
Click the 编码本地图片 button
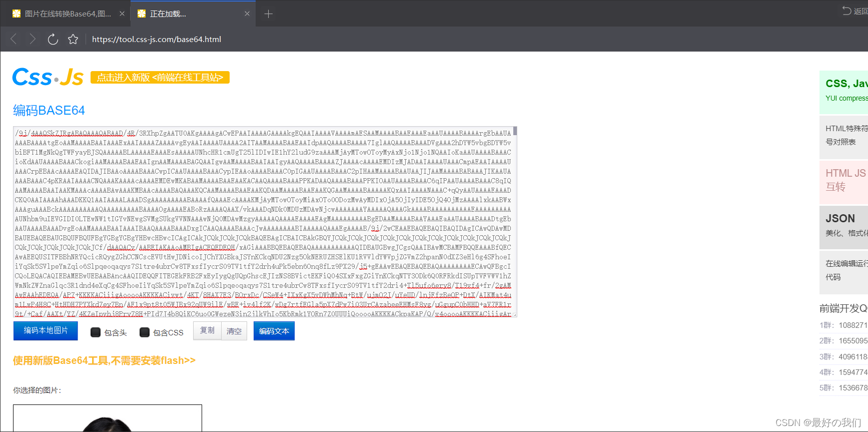coord(46,331)
